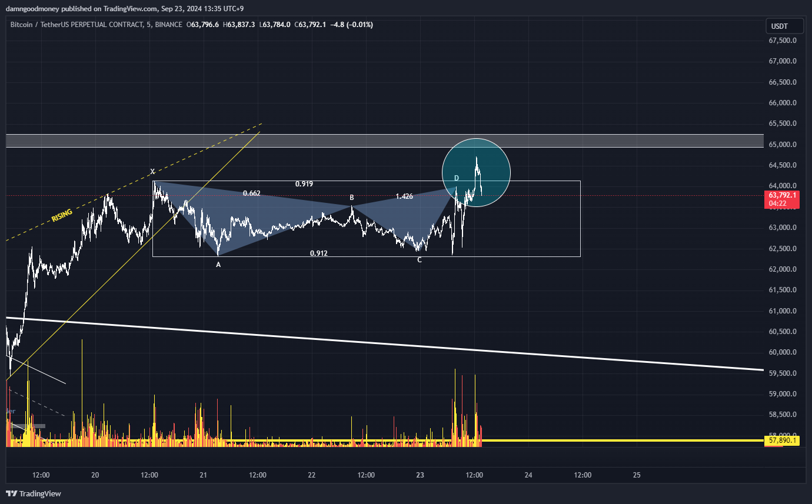Click the harmonic pattern point A label

click(x=218, y=265)
